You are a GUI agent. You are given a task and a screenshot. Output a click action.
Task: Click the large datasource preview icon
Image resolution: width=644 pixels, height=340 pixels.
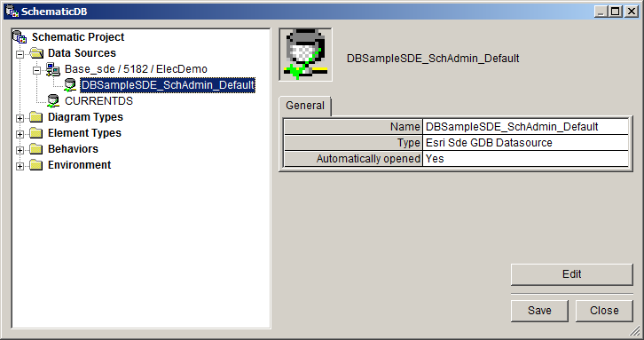tap(305, 54)
